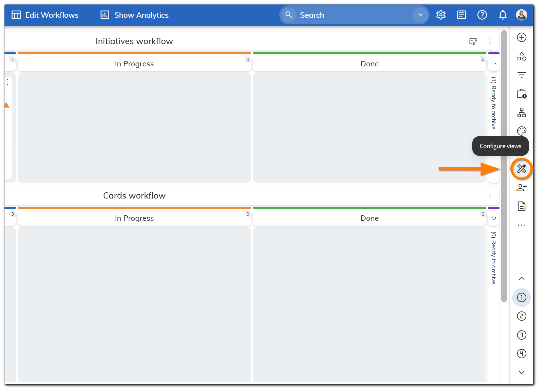Open the shapes icon in sidebar
The height and width of the screenshot is (392, 541).
(x=521, y=56)
